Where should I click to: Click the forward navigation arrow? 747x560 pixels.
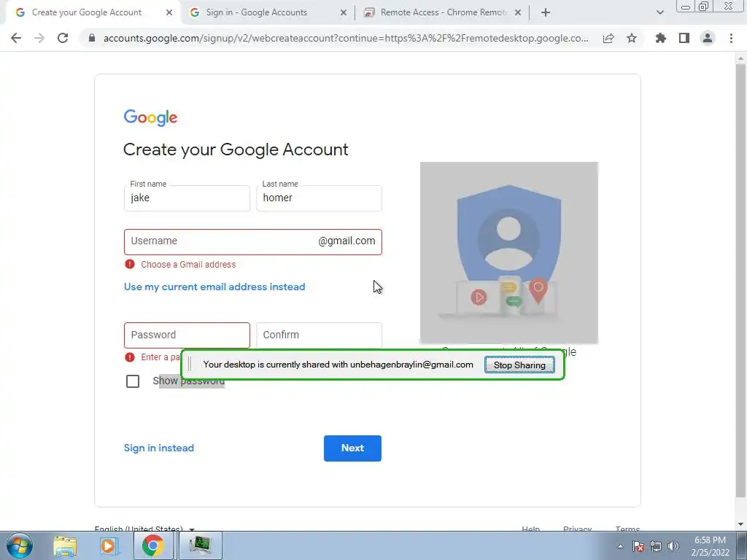(39, 38)
